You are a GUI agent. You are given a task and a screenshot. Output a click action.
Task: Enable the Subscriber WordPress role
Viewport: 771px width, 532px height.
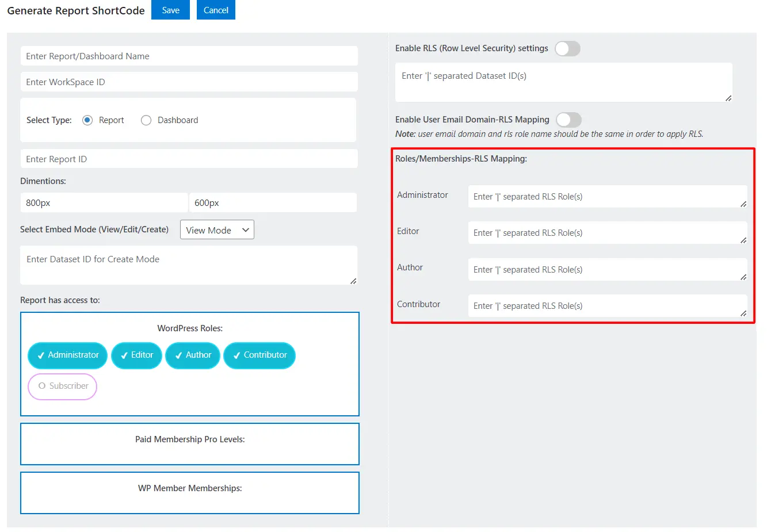click(62, 386)
